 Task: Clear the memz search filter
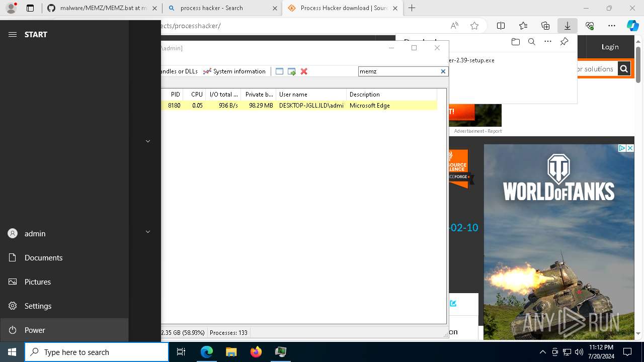[443, 71]
